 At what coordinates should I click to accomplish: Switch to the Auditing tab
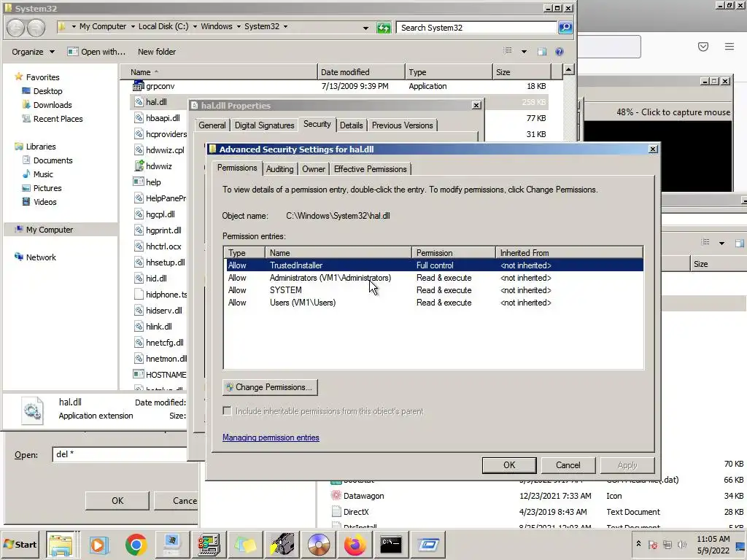pyautogui.click(x=279, y=169)
